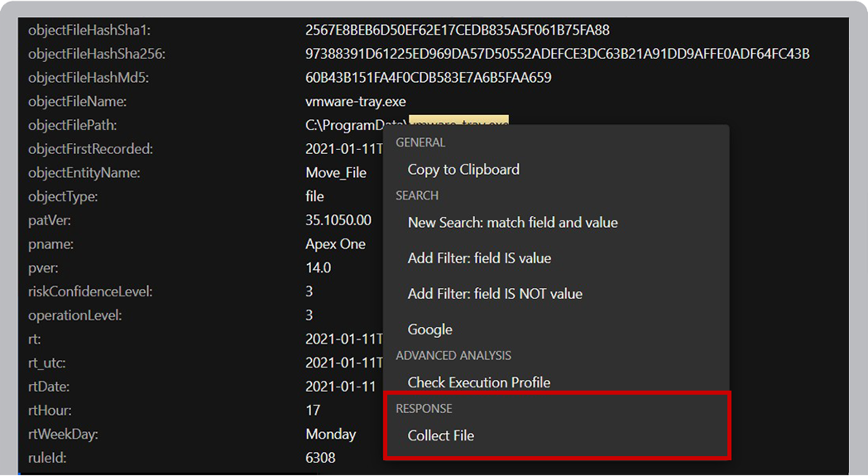The height and width of the screenshot is (476, 868).
Task: Open Check Execution Profile option
Action: tap(478, 382)
